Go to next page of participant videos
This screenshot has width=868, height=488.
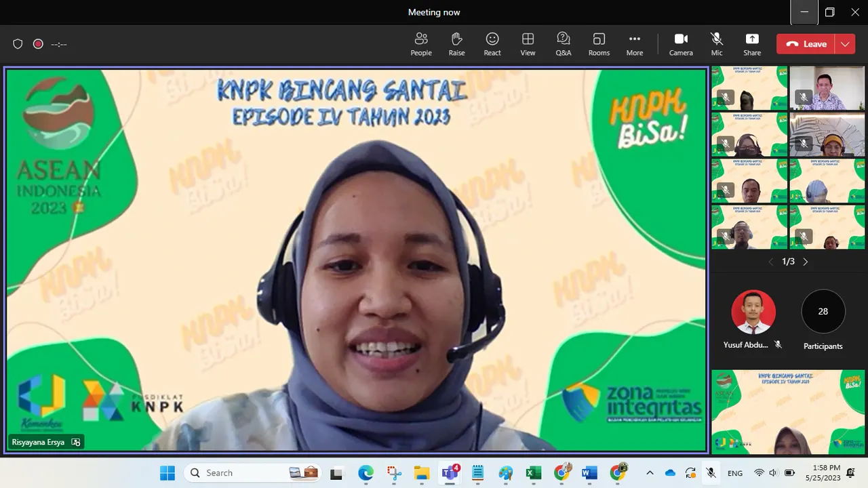(x=806, y=262)
